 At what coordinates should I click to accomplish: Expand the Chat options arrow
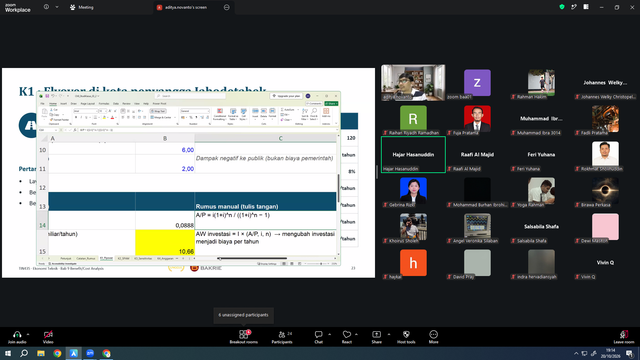[329, 334]
